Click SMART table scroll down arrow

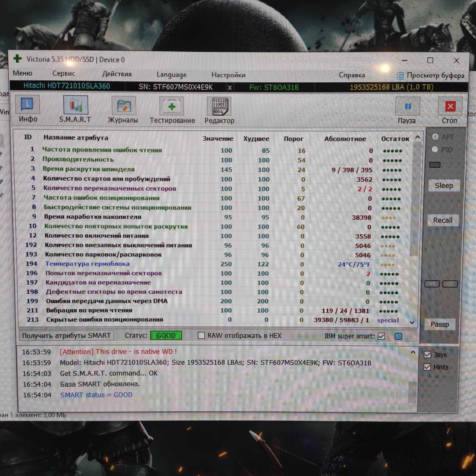[412, 322]
